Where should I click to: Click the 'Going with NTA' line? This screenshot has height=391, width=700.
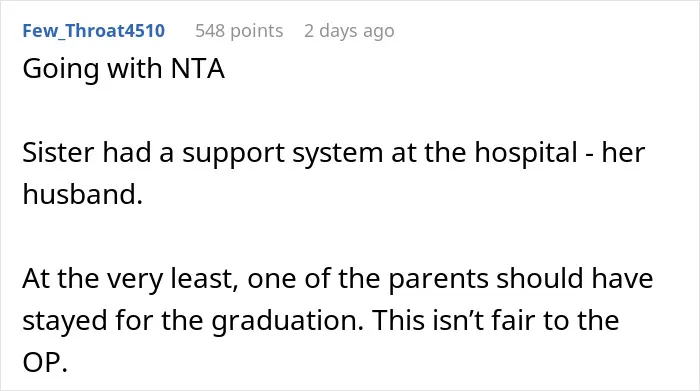[x=123, y=69]
